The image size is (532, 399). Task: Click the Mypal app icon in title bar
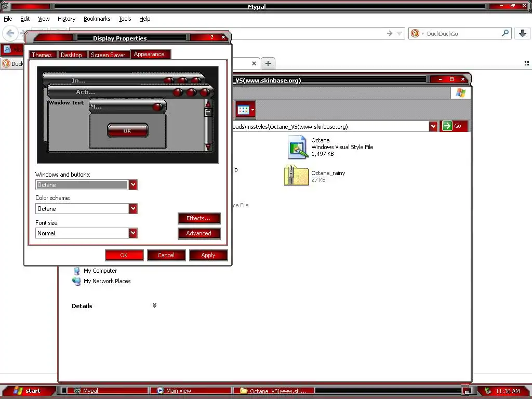pos(5,6)
